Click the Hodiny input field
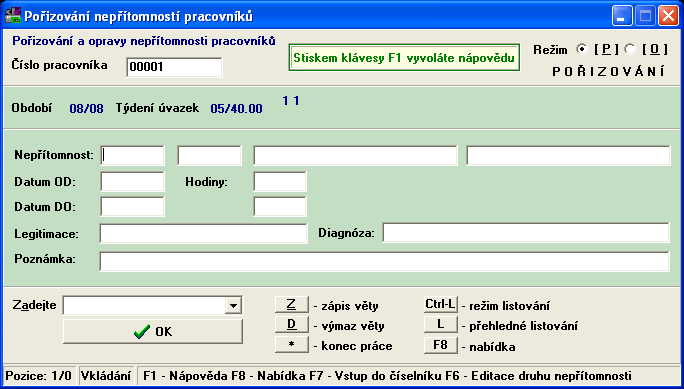Screen dimensions: 684x389 pyautogui.click(x=280, y=181)
